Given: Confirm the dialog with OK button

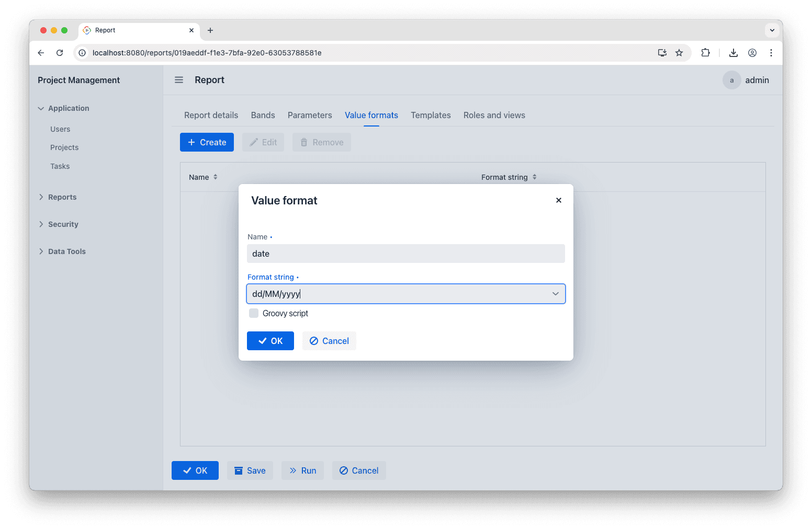Looking at the screenshot, I should (x=270, y=341).
